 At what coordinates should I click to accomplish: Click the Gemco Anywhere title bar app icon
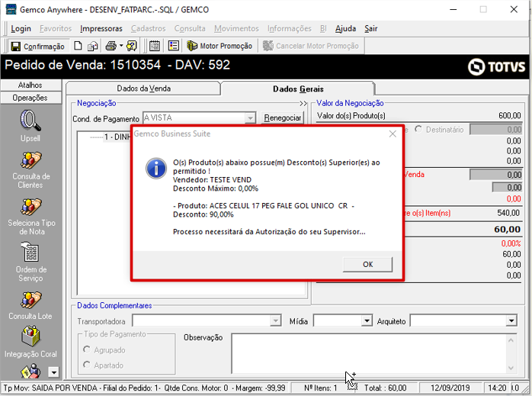[x=11, y=9]
